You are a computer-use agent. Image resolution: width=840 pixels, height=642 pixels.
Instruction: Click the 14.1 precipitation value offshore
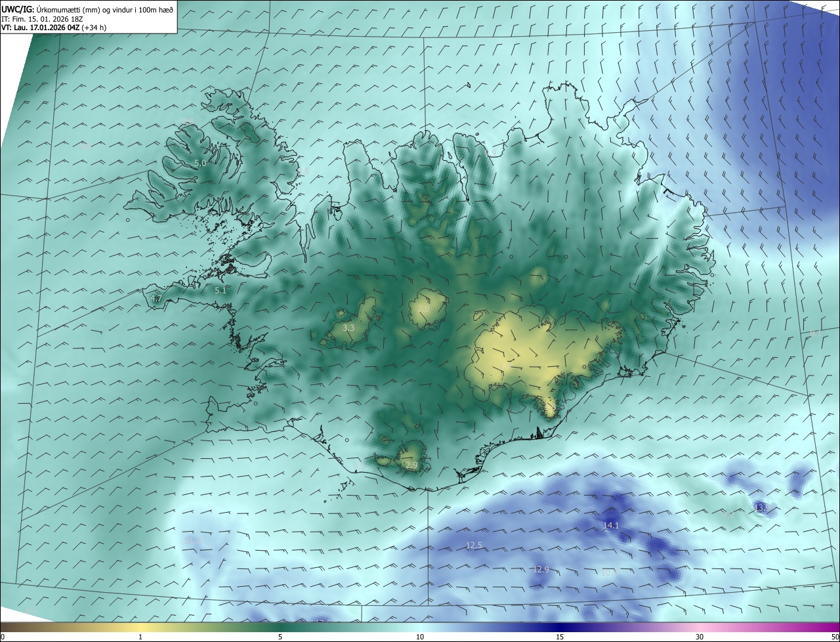coord(611,526)
